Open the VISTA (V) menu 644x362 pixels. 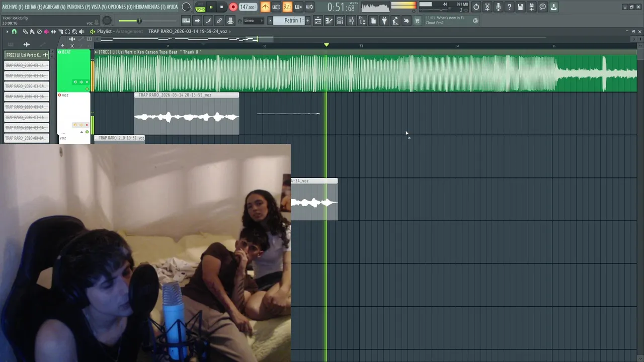click(x=99, y=7)
